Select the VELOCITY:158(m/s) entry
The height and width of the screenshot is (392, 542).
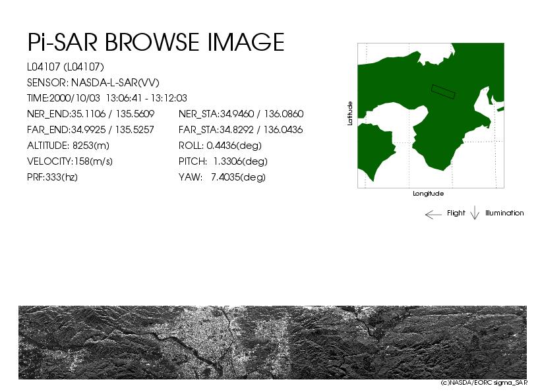coord(70,161)
